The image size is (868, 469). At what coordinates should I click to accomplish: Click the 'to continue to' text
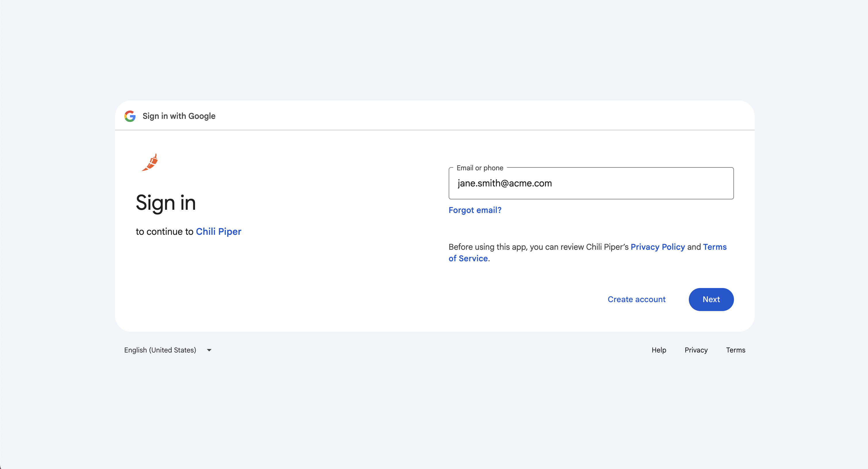165,232
